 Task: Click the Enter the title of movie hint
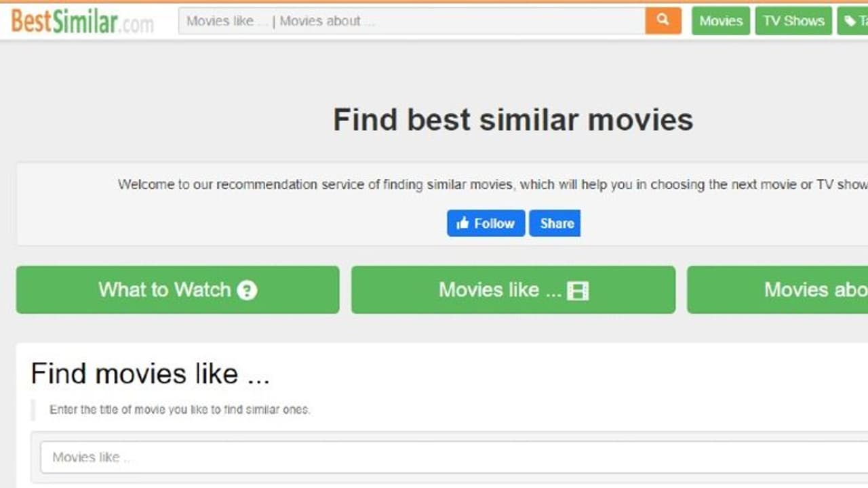(180, 409)
